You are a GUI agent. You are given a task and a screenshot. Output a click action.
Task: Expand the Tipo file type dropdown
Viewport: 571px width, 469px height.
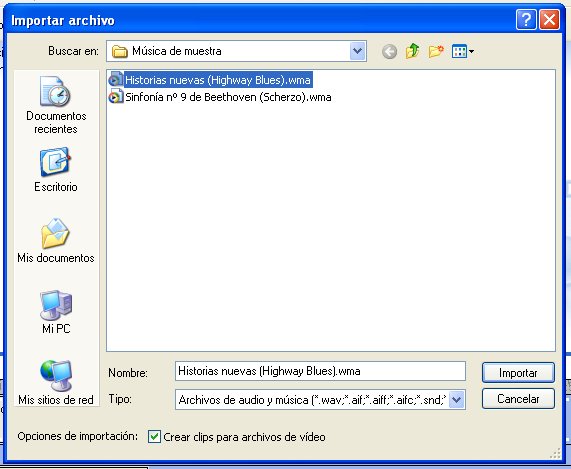click(457, 400)
